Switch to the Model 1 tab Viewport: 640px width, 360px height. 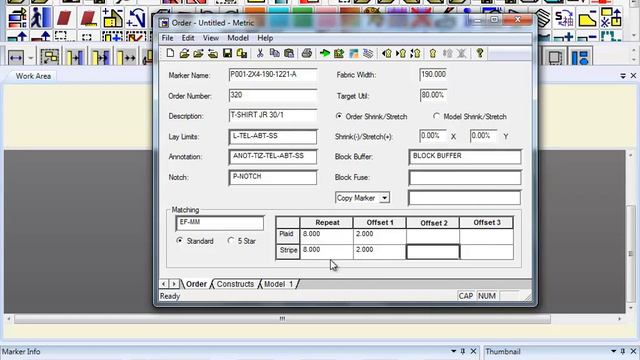click(x=278, y=284)
